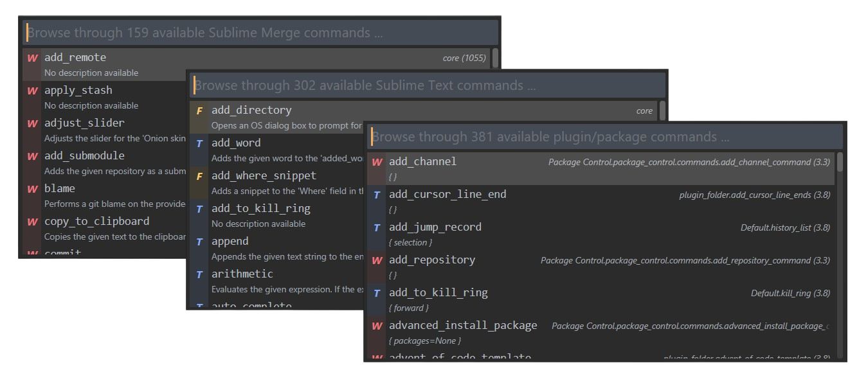The width and height of the screenshot is (868, 372).
Task: Click the W icon beside add_repository
Action: (x=377, y=260)
